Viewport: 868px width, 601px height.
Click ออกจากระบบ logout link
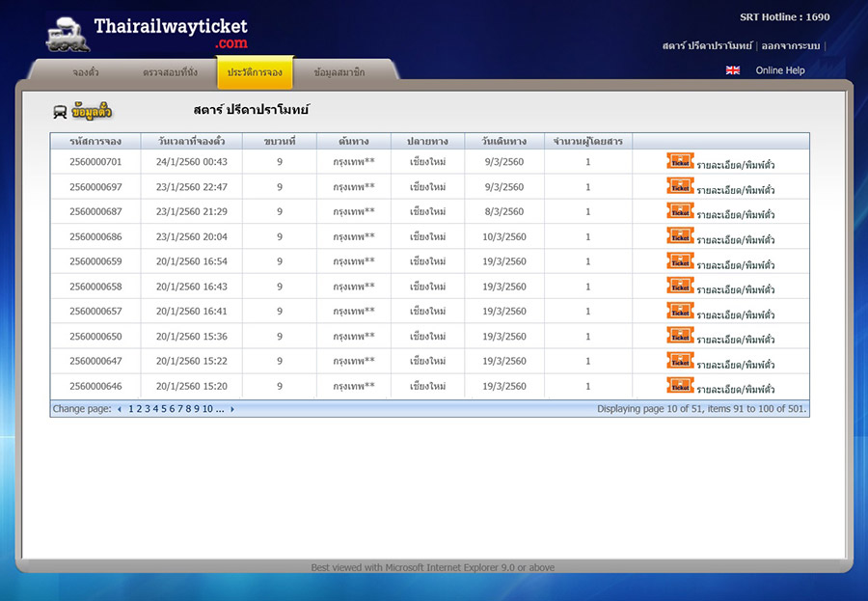coord(791,46)
